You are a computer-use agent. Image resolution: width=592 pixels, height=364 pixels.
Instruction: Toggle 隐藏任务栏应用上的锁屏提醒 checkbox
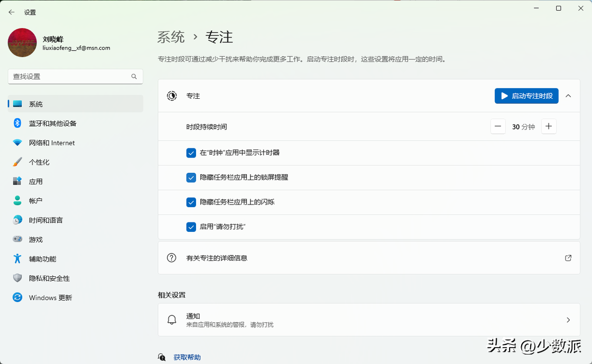[191, 178]
